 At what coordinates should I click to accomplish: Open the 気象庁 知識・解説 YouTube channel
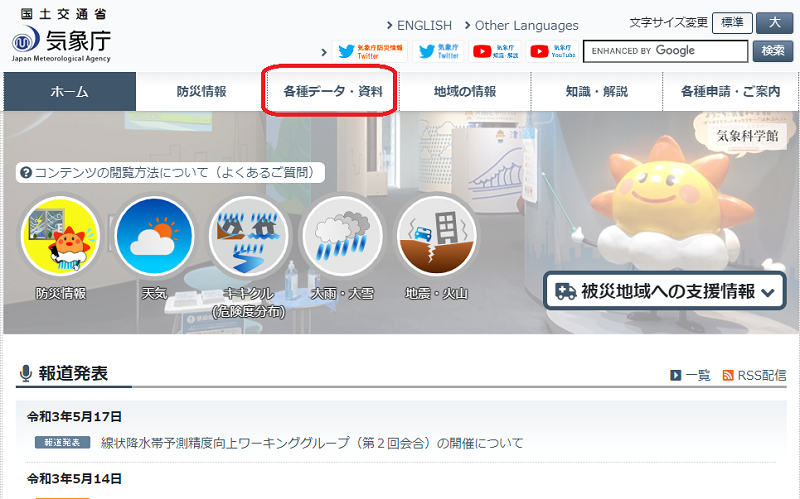click(495, 51)
